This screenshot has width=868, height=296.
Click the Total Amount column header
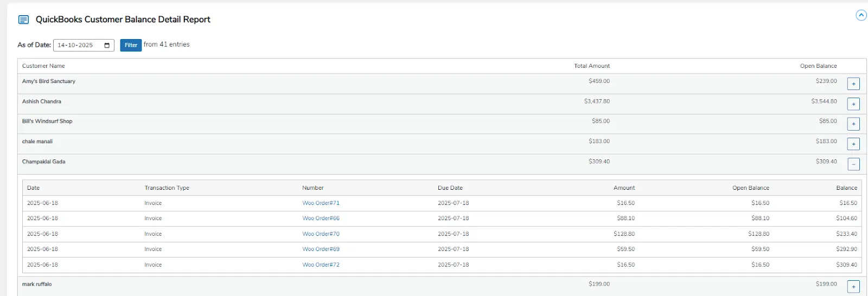point(591,66)
